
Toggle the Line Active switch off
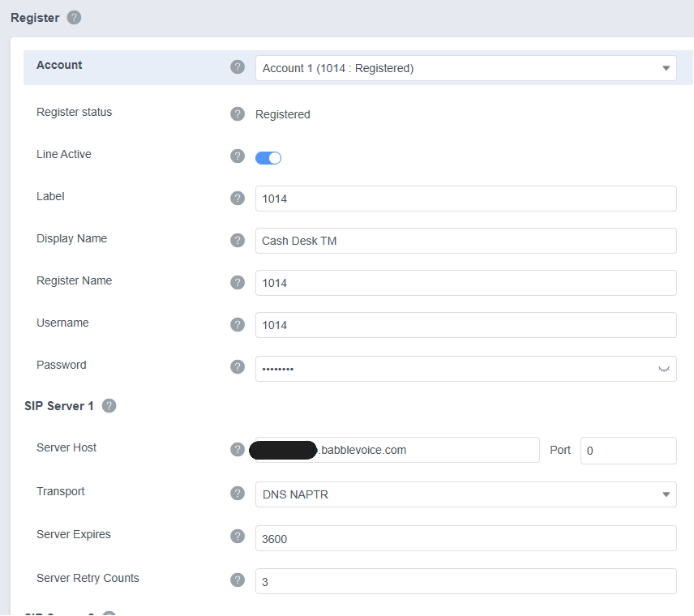(268, 158)
